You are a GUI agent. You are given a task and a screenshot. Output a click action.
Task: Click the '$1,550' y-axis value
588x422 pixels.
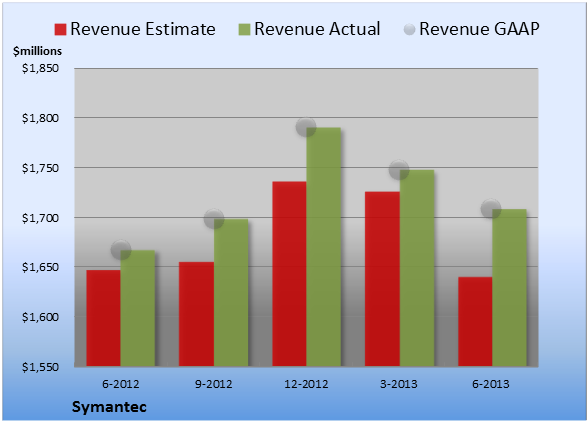(40, 367)
